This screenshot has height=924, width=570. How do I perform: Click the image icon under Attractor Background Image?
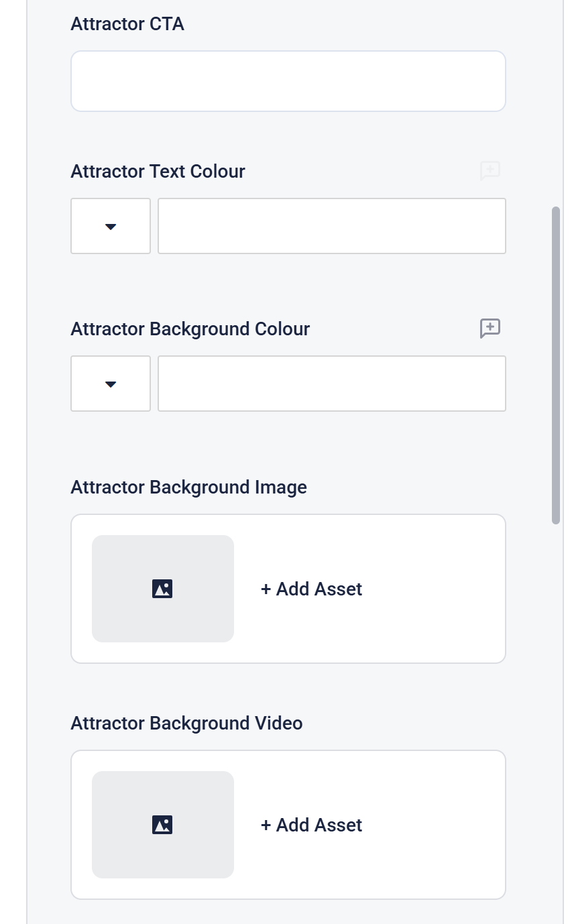(162, 589)
